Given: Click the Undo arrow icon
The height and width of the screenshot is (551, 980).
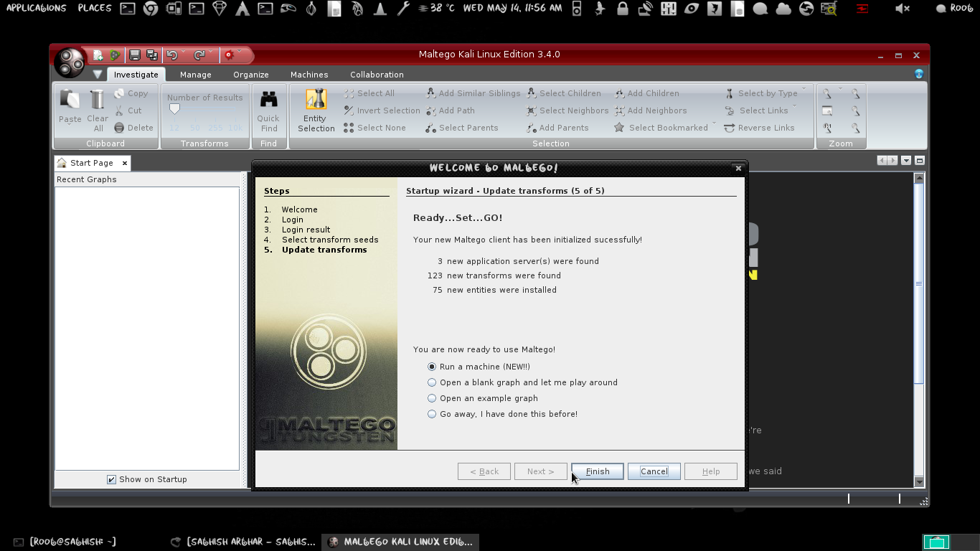Looking at the screenshot, I should point(171,55).
